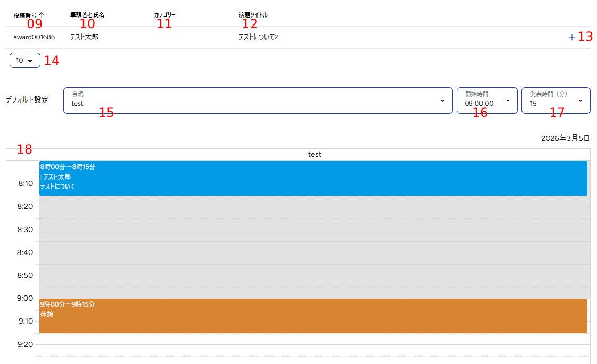Select the テストについて2 title cell

[258, 37]
